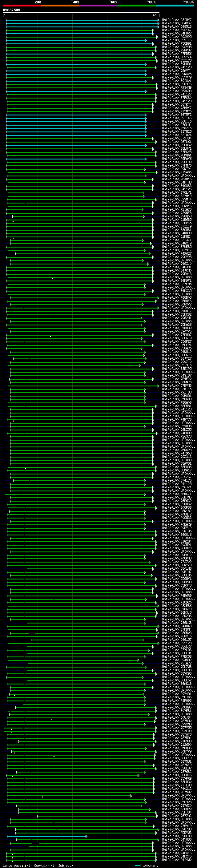
Task: Select the UniRef100_A9RPU7 label
Action: point(176,50)
